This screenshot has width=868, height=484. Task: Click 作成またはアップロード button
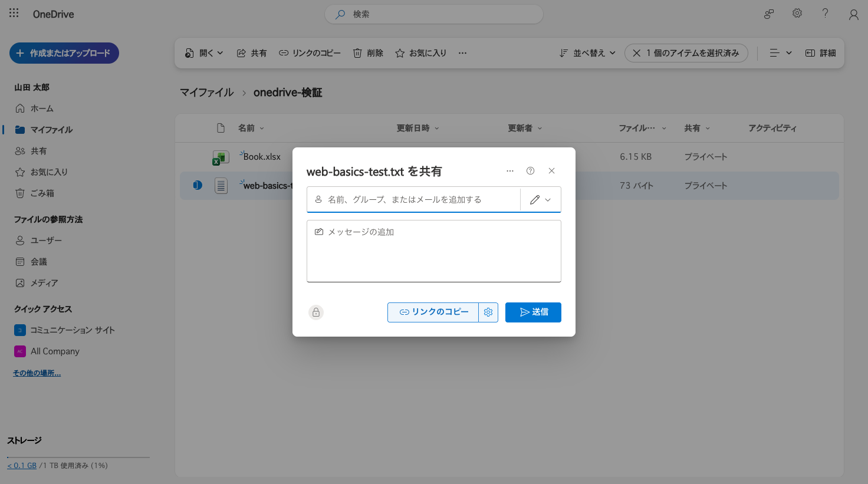[x=64, y=53]
